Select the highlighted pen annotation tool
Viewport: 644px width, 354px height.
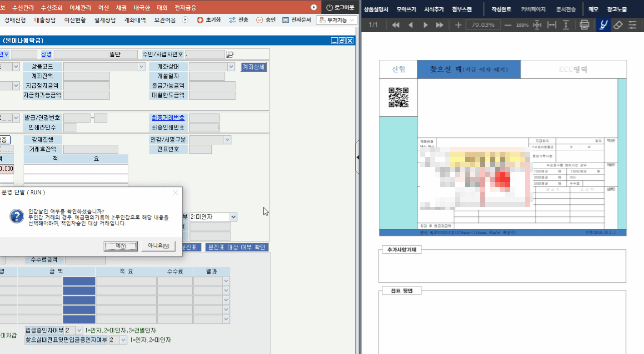(x=603, y=25)
